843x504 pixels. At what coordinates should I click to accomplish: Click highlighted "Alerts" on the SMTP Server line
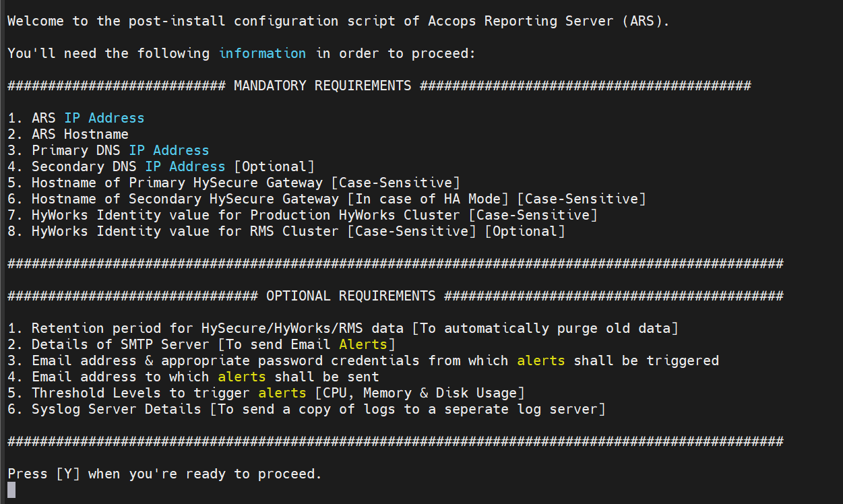point(363,344)
